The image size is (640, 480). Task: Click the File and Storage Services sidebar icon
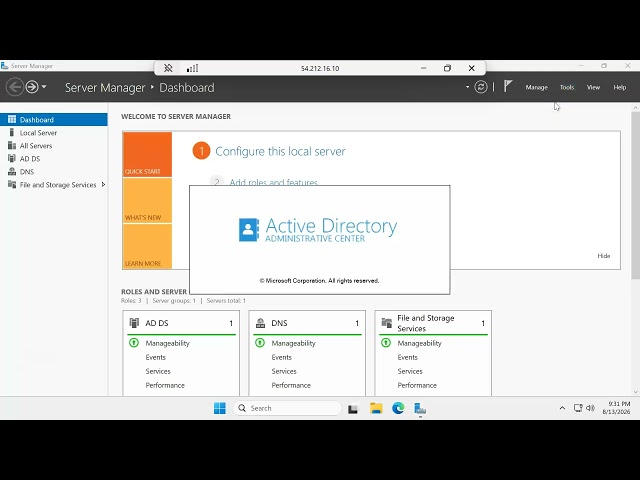[x=12, y=184]
